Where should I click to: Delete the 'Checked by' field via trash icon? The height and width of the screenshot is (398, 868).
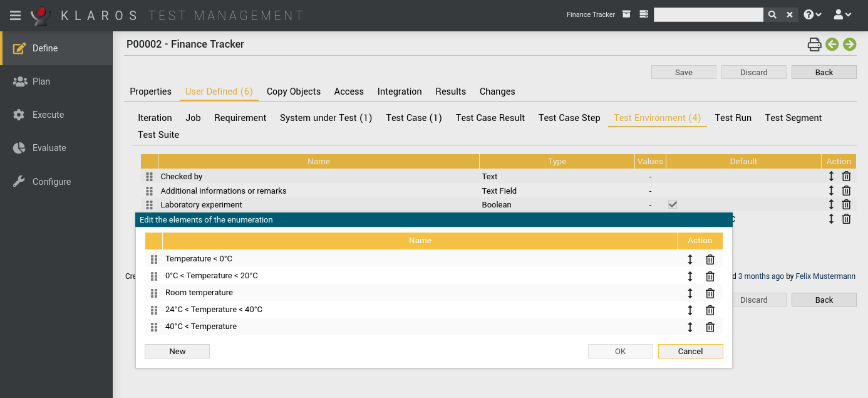click(846, 176)
